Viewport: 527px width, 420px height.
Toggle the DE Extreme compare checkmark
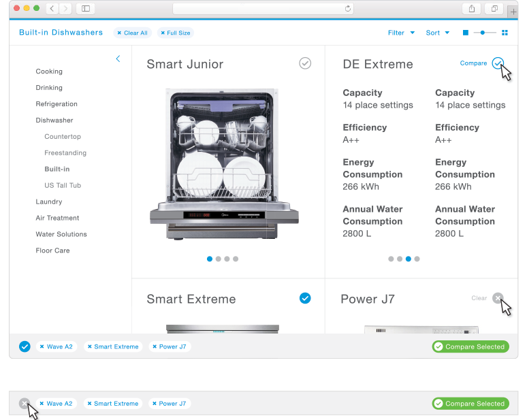(498, 63)
